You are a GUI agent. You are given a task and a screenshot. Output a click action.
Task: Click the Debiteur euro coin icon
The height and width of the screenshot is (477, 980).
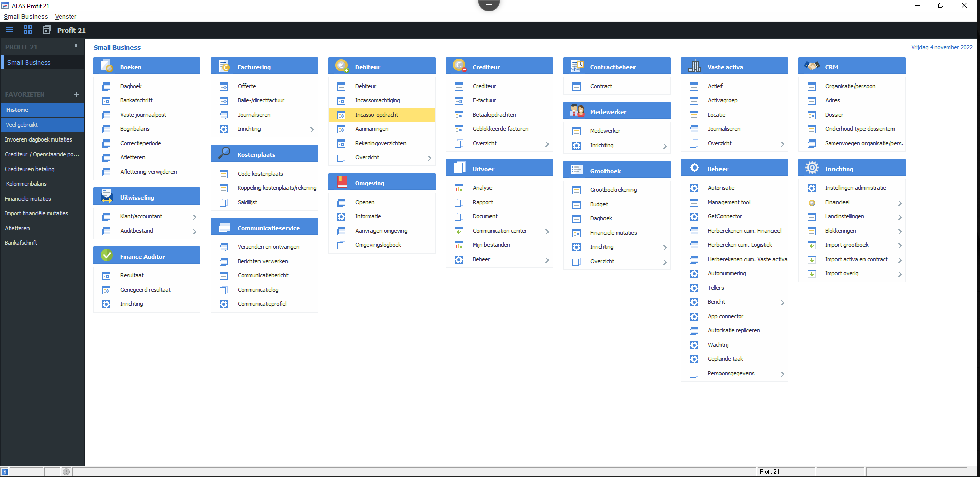(341, 66)
